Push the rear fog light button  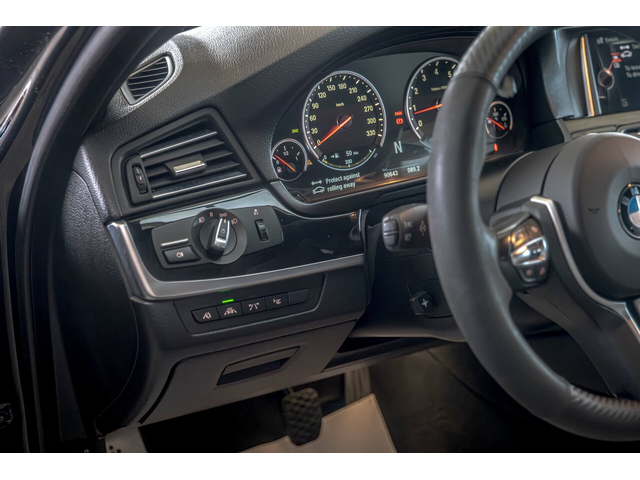[180, 255]
